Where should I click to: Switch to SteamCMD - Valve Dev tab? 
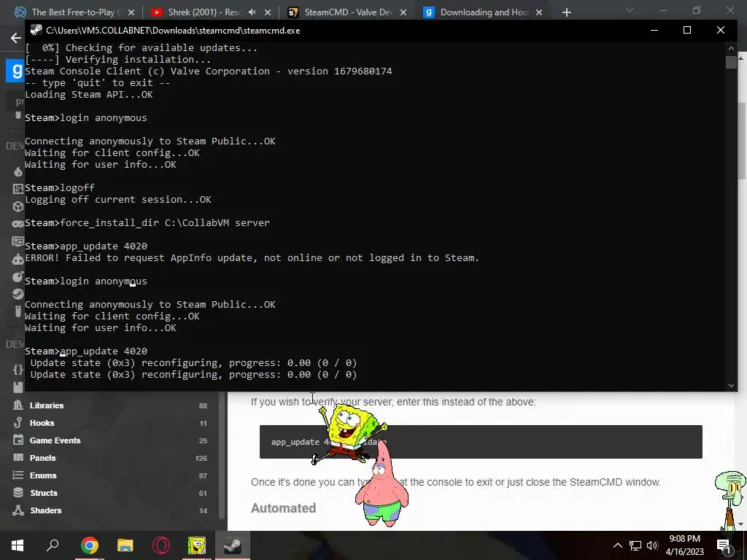click(x=348, y=12)
